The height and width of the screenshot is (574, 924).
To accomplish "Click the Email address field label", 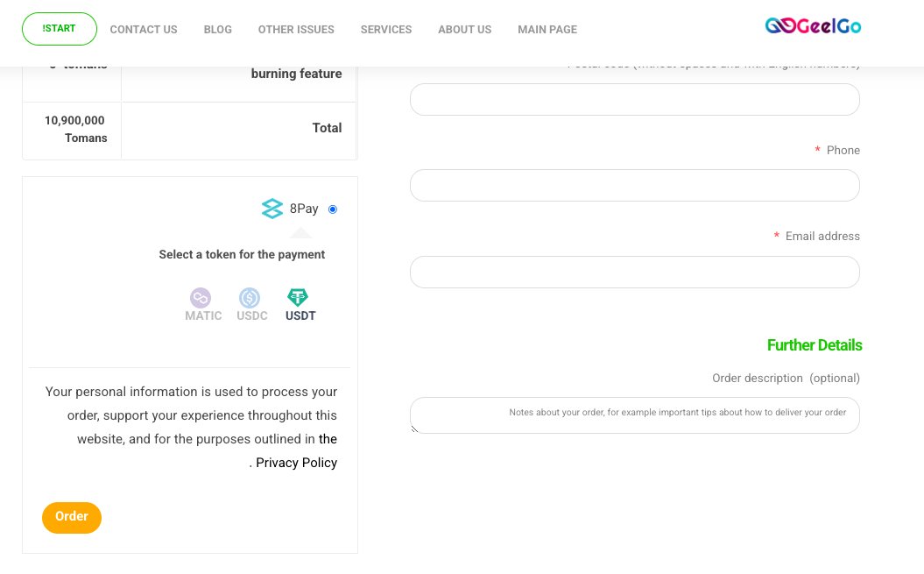I will (x=822, y=236).
